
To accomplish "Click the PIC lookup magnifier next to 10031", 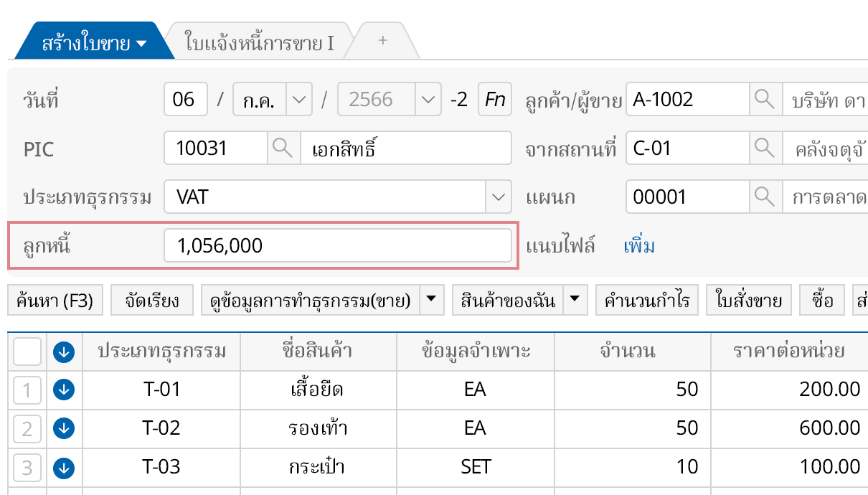I will point(283,148).
